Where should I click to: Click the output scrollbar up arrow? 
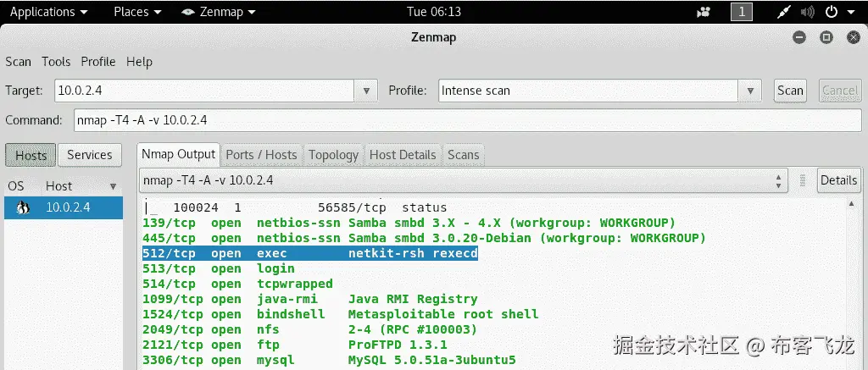point(851,204)
